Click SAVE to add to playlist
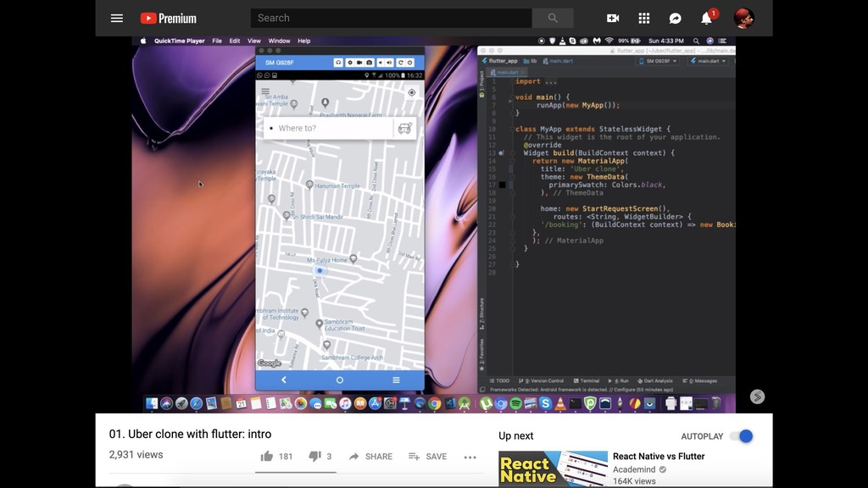Screen dimensions: 868x488 point(427,456)
